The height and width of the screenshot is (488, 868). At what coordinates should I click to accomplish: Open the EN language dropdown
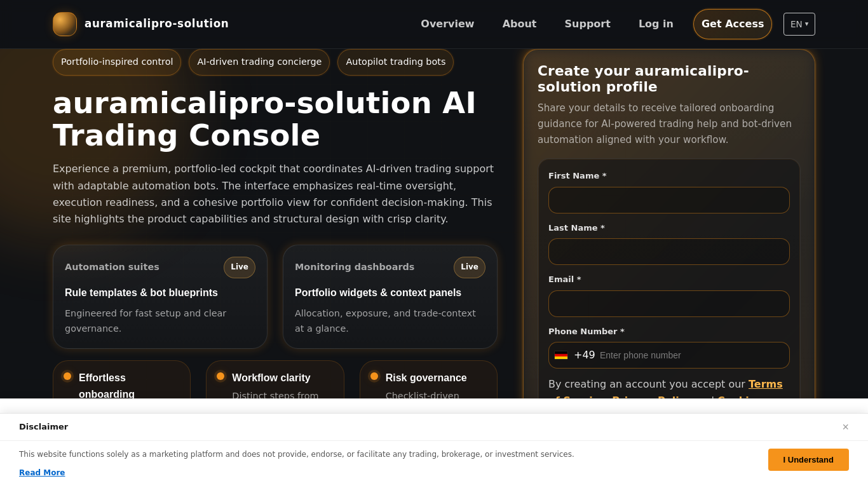tap(799, 24)
